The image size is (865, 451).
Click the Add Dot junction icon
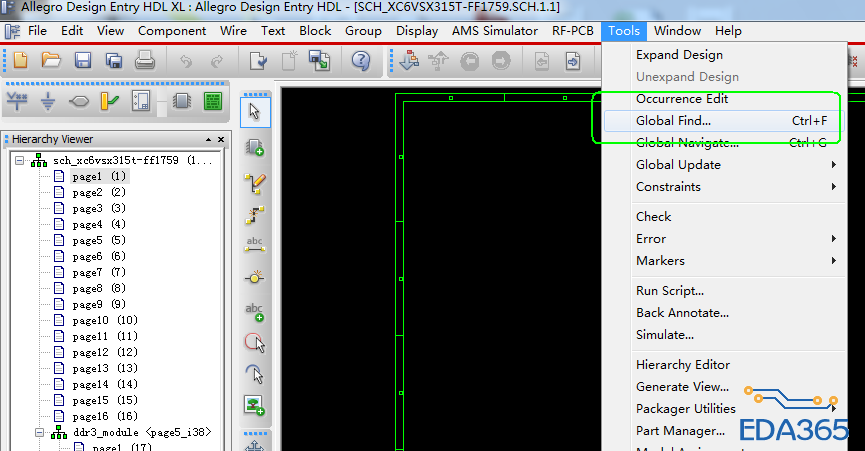pyautogui.click(x=254, y=277)
